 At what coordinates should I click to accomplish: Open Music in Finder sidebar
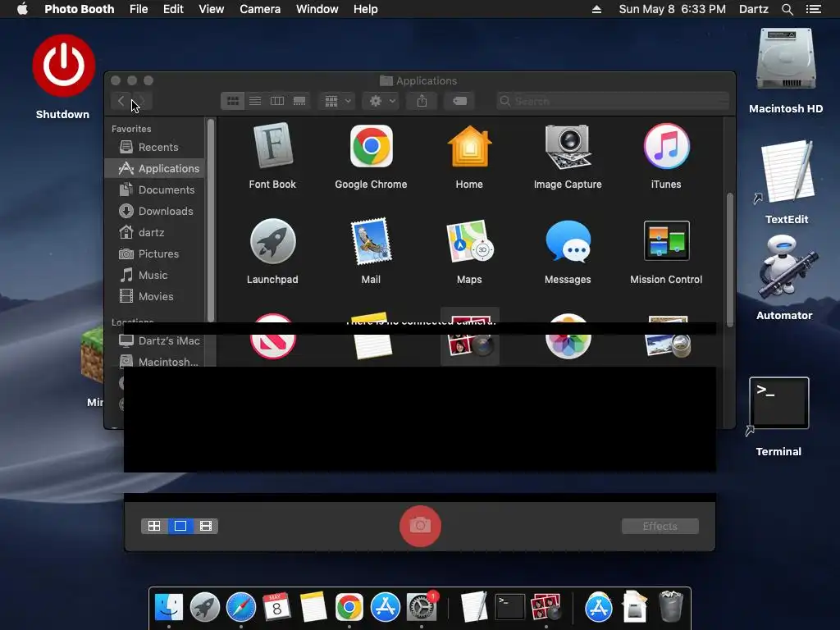point(154,276)
